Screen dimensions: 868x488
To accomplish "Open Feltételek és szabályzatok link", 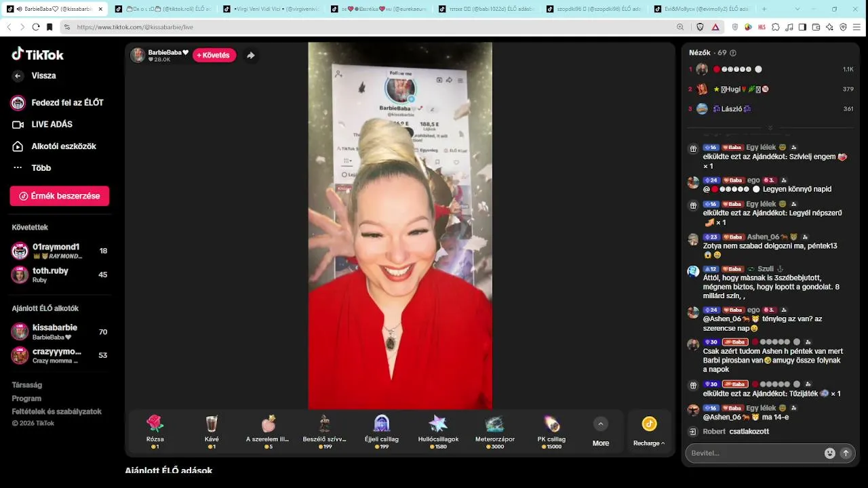I will pyautogui.click(x=57, y=411).
